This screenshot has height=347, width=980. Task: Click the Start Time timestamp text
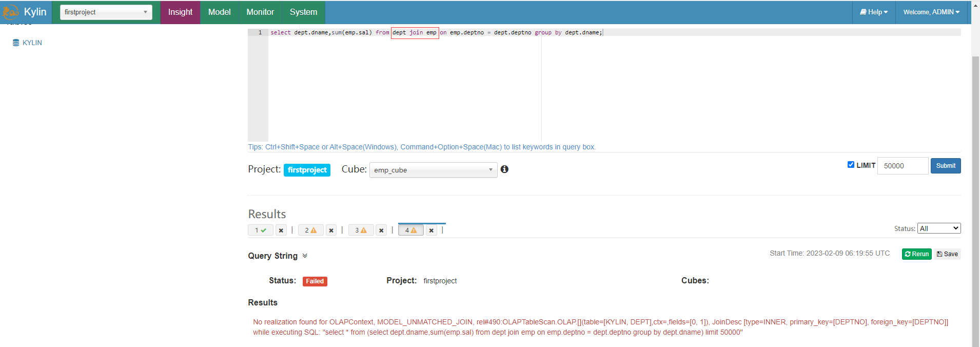830,254
